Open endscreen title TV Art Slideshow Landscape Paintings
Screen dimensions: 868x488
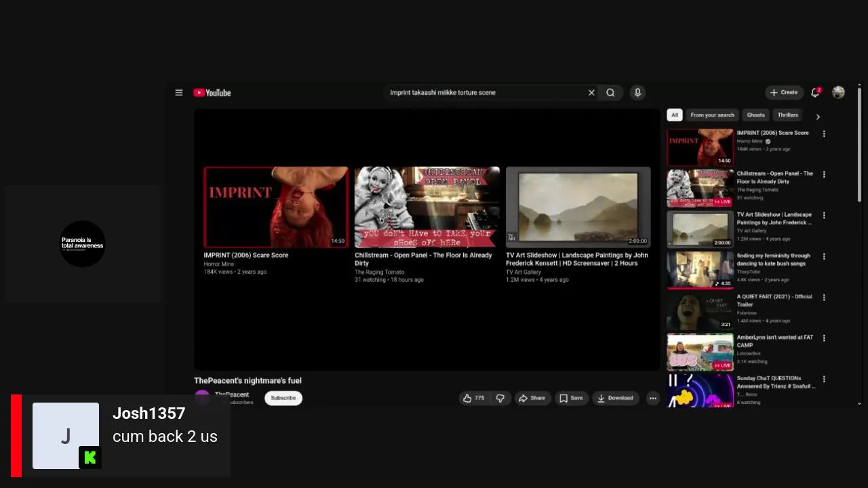tap(577, 260)
